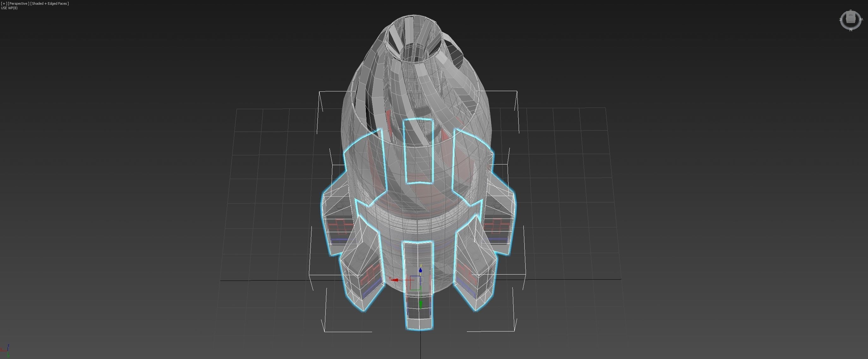Click the 'USE WP(8)' viewport text
The height and width of the screenshot is (359, 868).
pyautogui.click(x=9, y=8)
